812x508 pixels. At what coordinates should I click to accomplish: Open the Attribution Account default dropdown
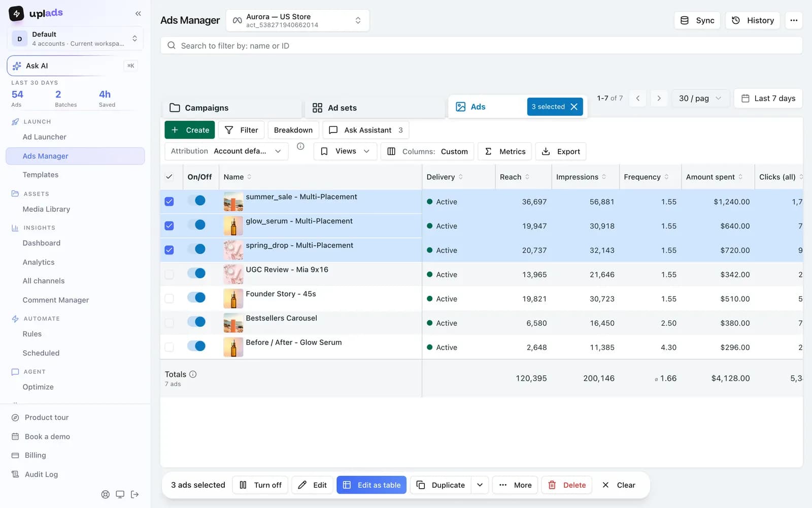[226, 151]
